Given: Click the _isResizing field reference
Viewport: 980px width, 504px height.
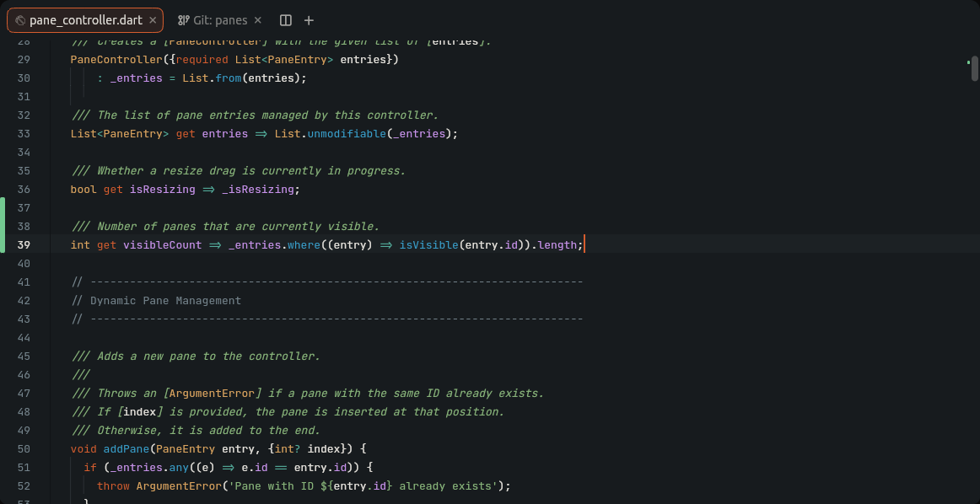Looking at the screenshot, I should pyautogui.click(x=257, y=190).
